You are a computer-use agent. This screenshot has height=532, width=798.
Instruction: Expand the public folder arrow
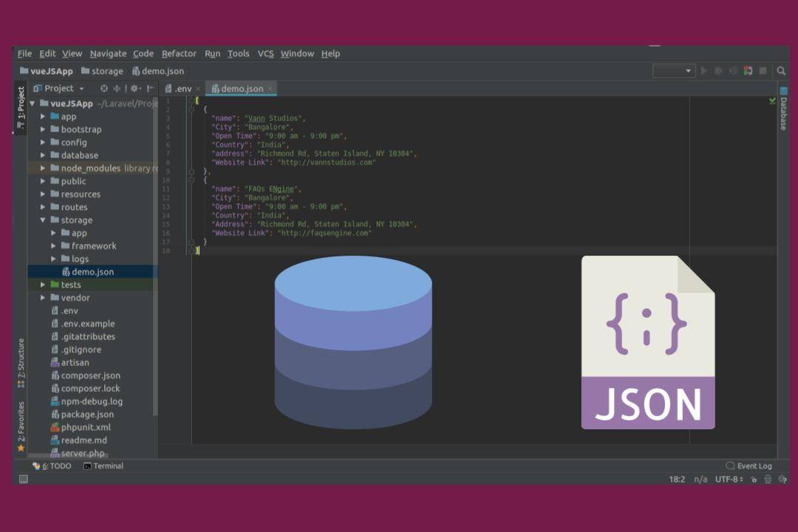(43, 181)
